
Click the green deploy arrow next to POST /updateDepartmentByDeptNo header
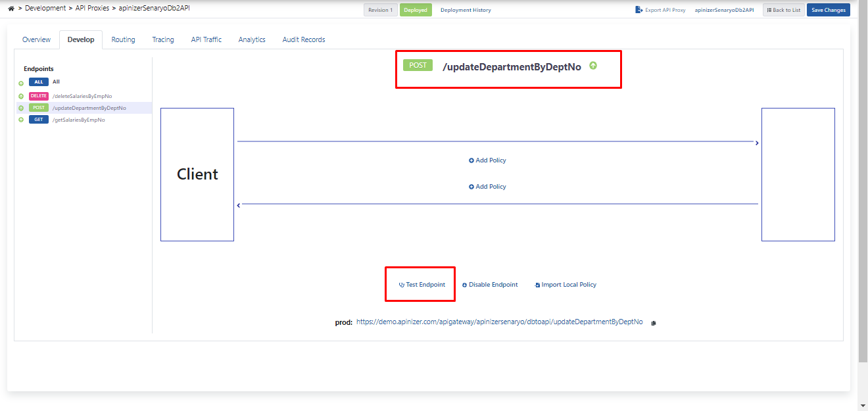593,66
